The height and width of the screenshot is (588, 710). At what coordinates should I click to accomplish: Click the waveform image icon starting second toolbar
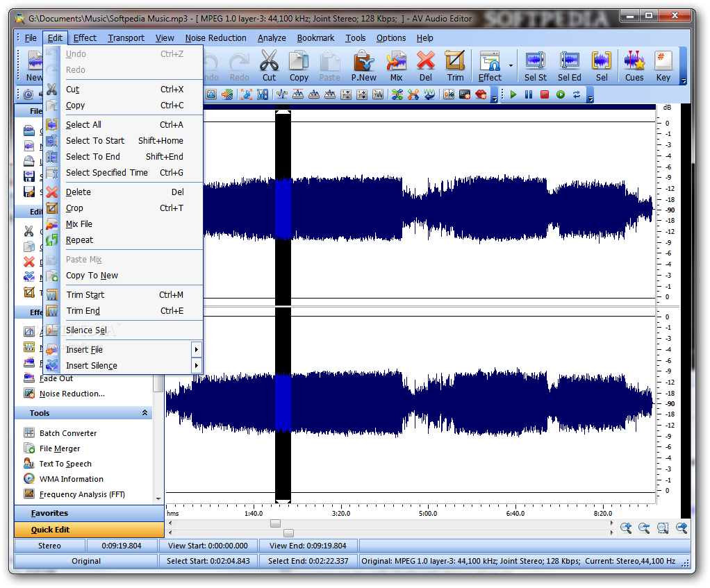pos(211,94)
